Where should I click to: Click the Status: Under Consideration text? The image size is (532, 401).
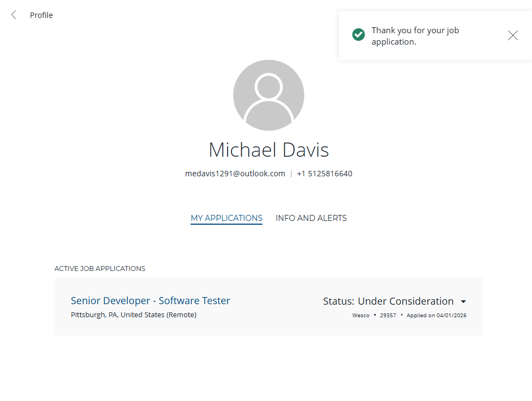click(x=388, y=301)
